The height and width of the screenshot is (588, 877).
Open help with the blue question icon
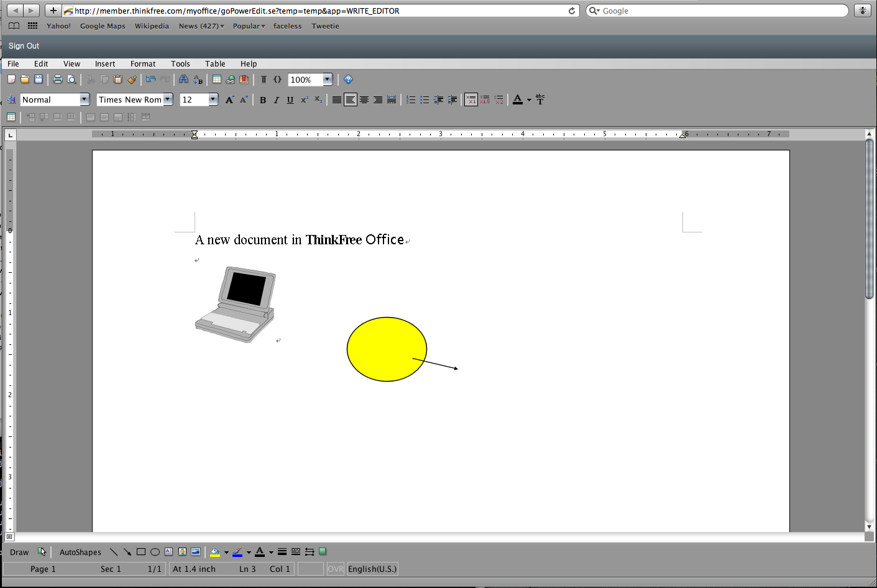[x=348, y=80]
